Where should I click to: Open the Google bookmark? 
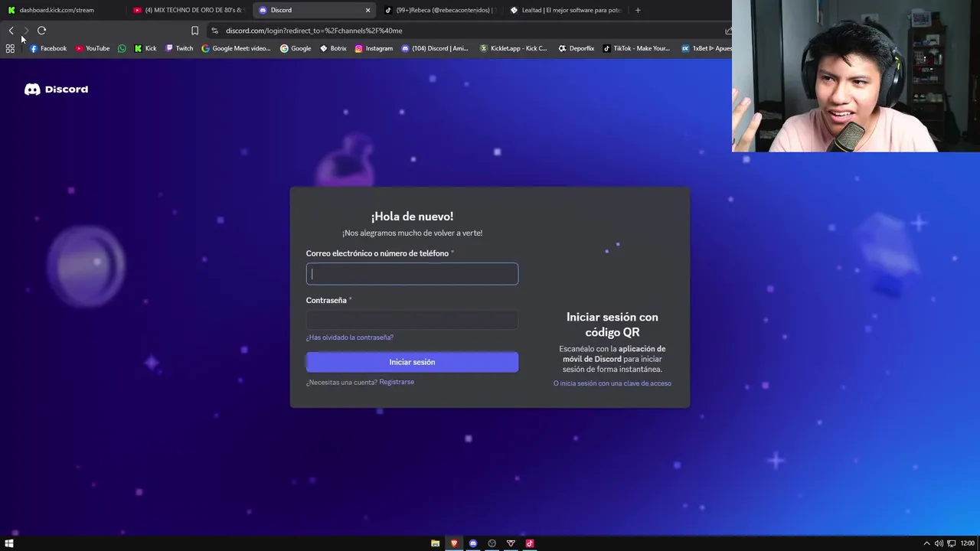pos(296,48)
